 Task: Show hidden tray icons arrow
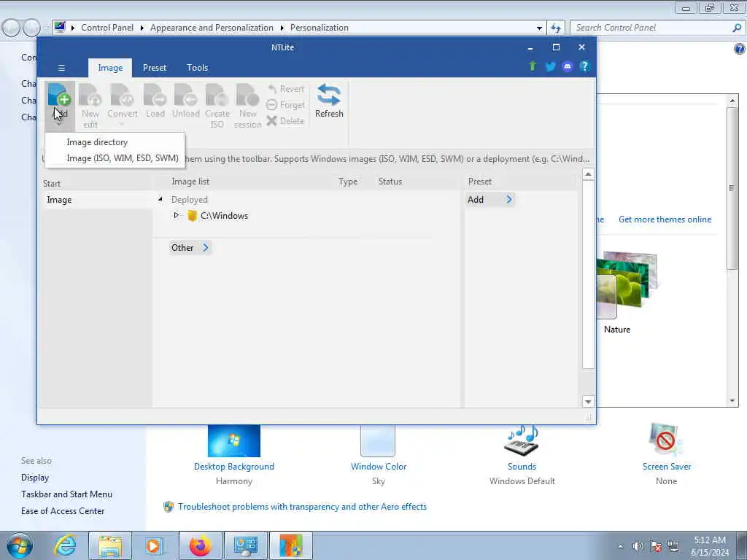620,547
